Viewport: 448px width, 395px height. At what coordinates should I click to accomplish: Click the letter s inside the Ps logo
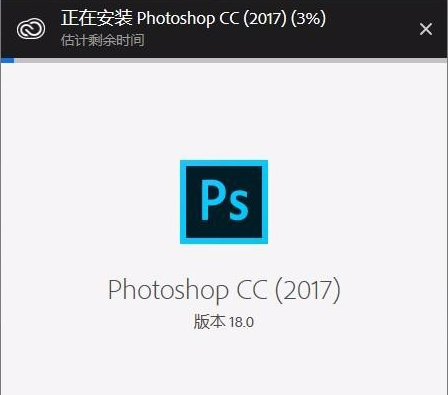click(237, 206)
